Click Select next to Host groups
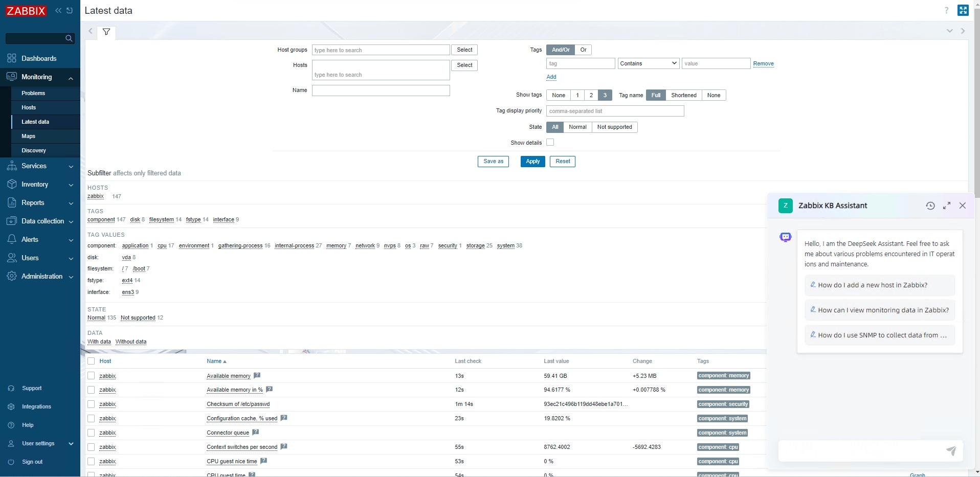This screenshot has width=980, height=477. (x=464, y=50)
